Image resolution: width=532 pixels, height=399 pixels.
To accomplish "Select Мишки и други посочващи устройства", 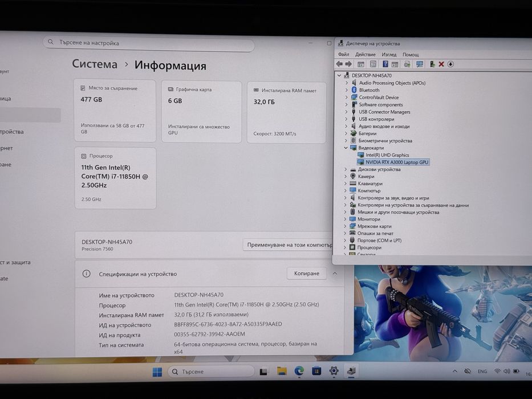I will point(398,212).
